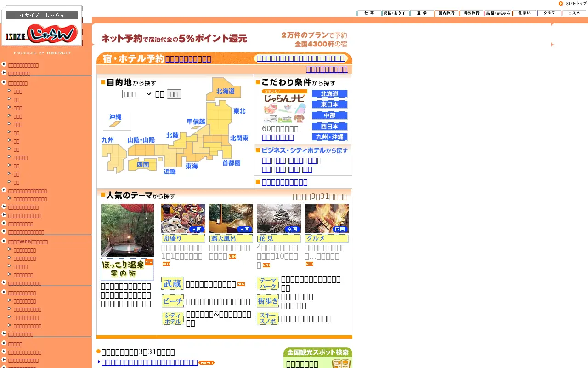
Task: Open the 露天風呂 theme label
Action: 231,238
